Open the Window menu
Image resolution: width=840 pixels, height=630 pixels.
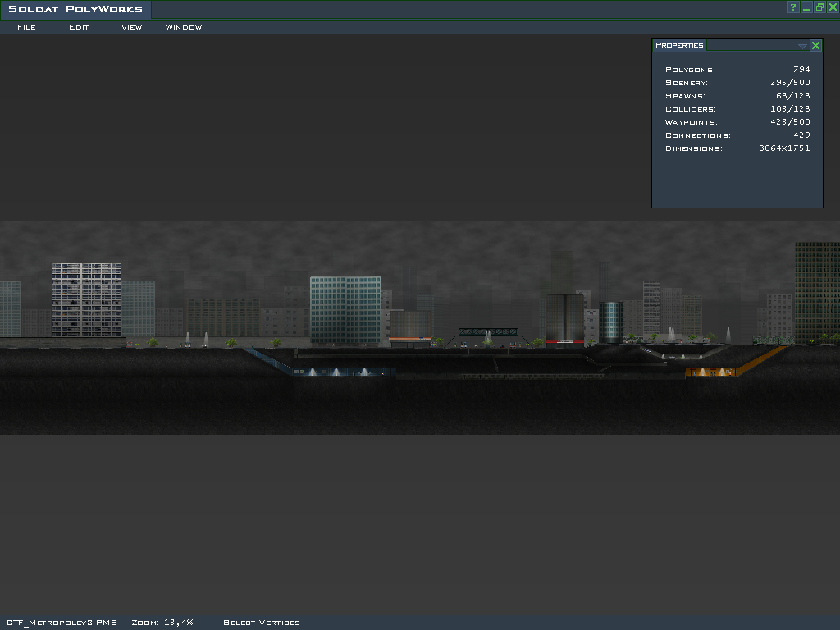pyautogui.click(x=183, y=27)
